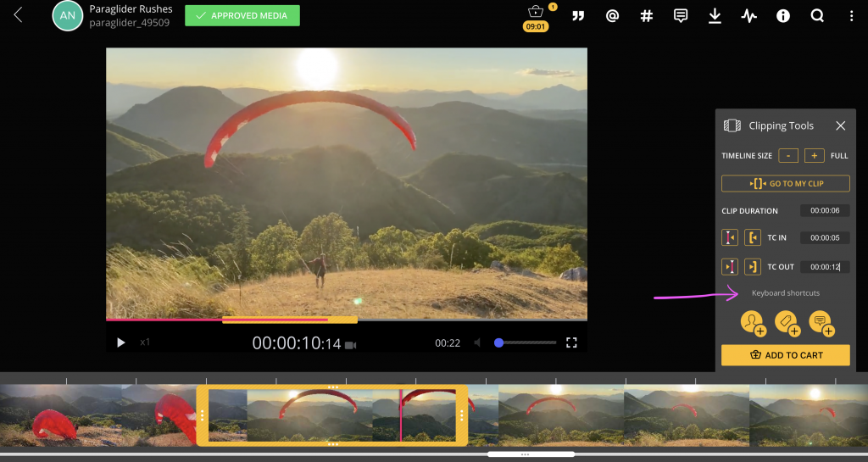Viewport: 868px width, 462px height.
Task: Click the Approved Media status button
Action: click(x=242, y=15)
